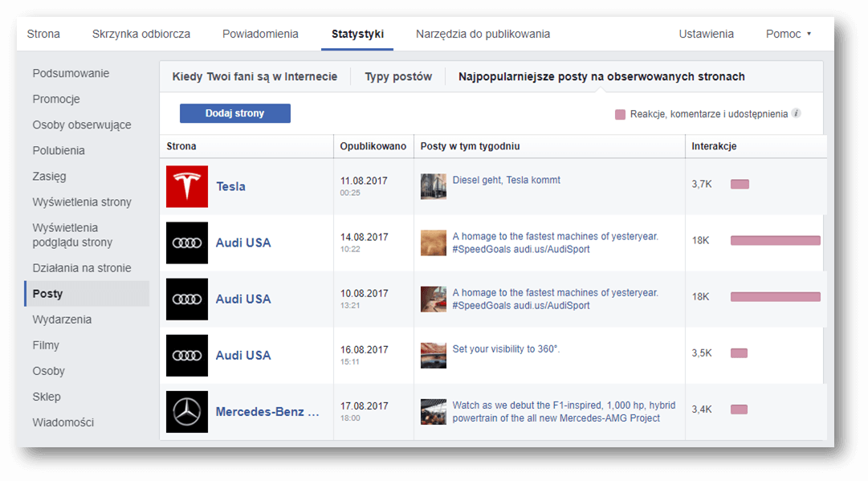868x481 pixels.
Task: Click the Mercedes-AMG post thumbnail
Action: 434,412
